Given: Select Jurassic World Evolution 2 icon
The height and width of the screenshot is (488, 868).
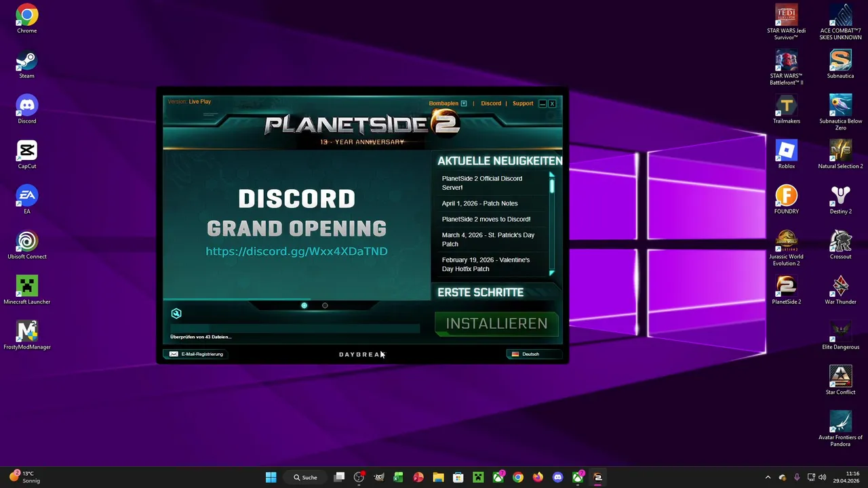Looking at the screenshot, I should tap(787, 248).
